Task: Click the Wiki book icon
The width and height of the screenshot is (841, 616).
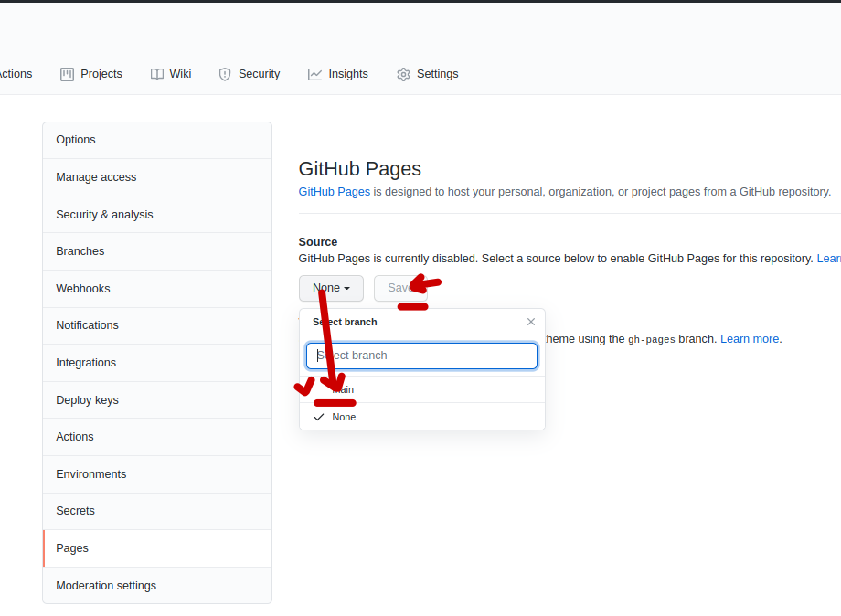Action: point(157,75)
